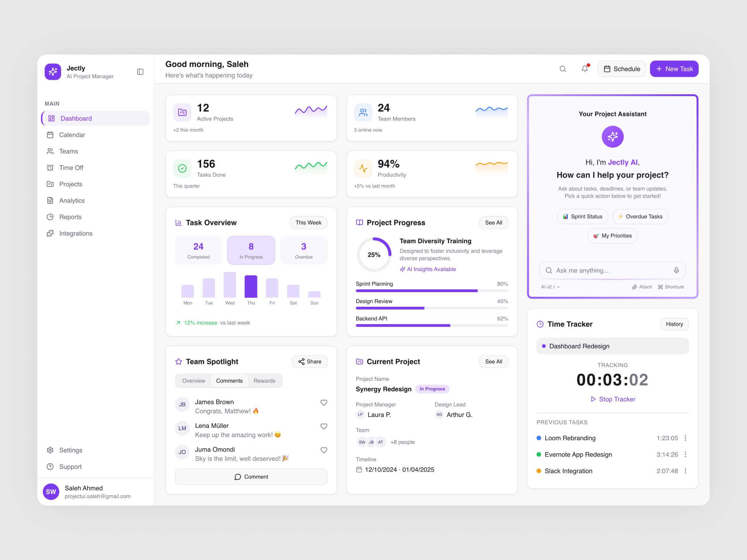Heart Juma Omondi's congratulation message
Image resolution: width=747 pixels, height=560 pixels.
tap(323, 450)
